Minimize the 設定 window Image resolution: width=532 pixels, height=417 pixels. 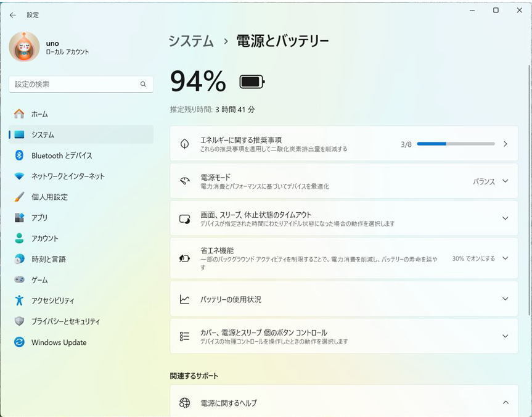[472, 10]
